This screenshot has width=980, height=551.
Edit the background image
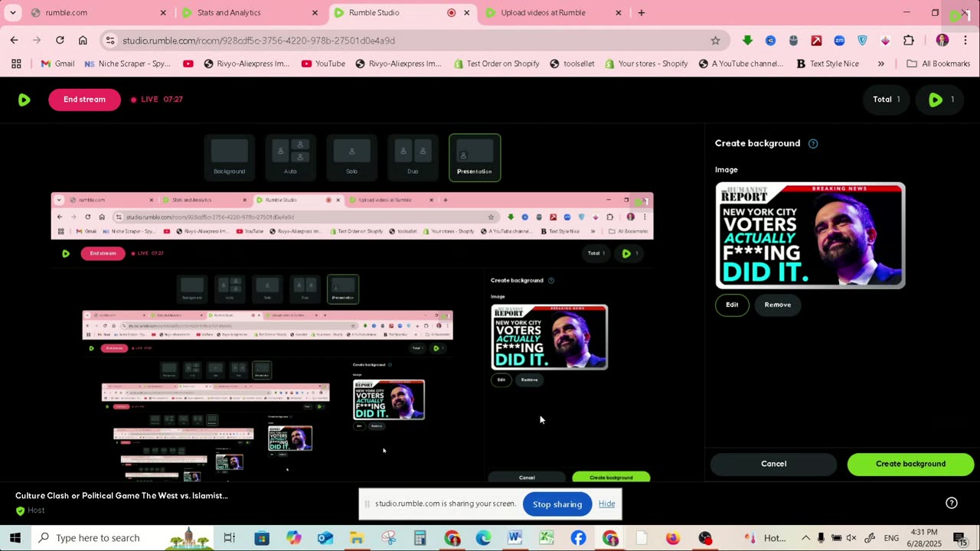[x=732, y=305]
